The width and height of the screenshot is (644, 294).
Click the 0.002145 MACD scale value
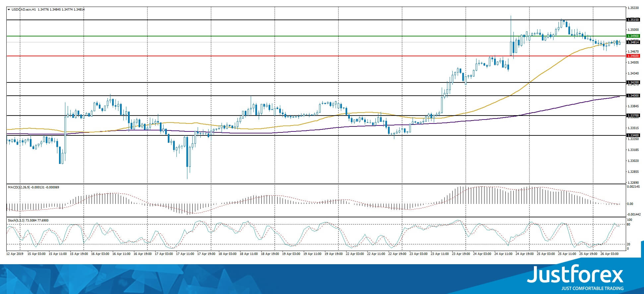coord(634,187)
